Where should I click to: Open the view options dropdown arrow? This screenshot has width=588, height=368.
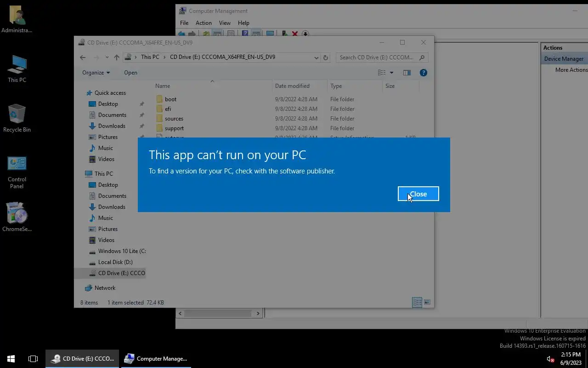click(x=391, y=73)
